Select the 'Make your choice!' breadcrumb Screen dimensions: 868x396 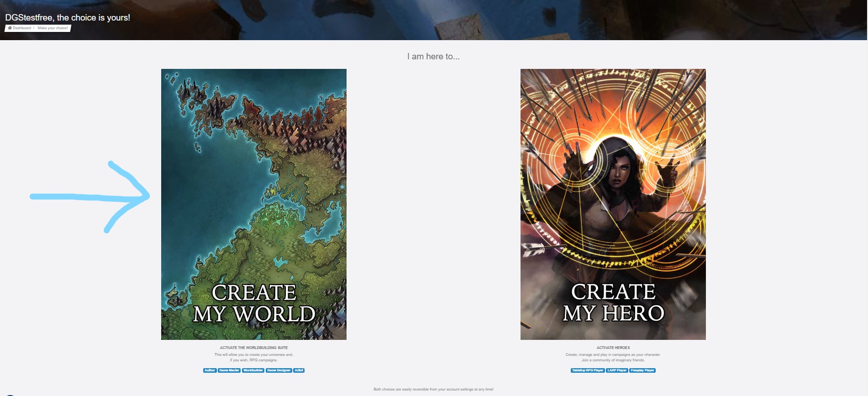(x=53, y=28)
